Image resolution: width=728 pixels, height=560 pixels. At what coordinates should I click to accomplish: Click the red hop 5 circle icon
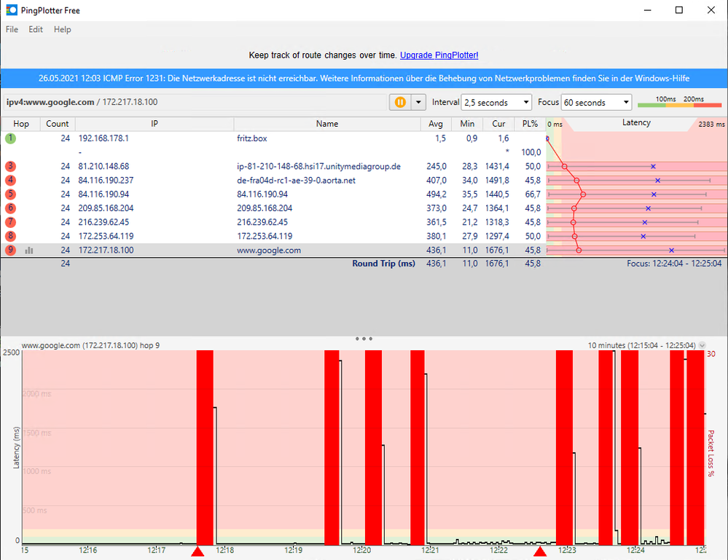point(10,194)
